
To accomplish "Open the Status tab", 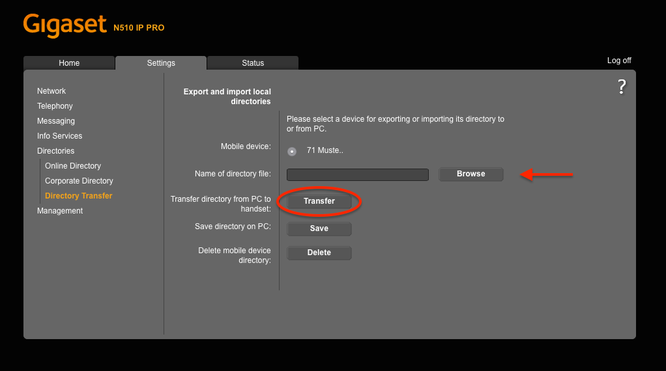I will point(253,63).
